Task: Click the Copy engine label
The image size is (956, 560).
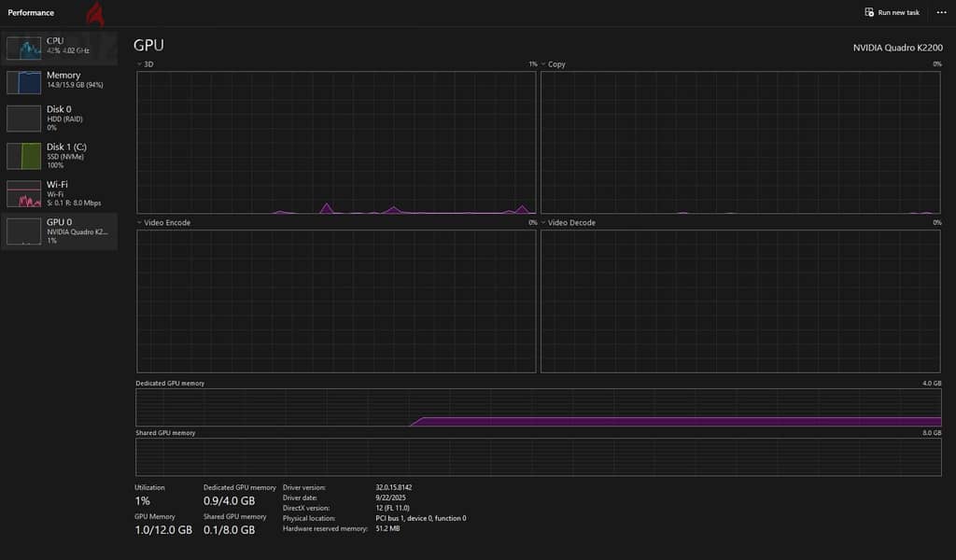Action: click(556, 64)
